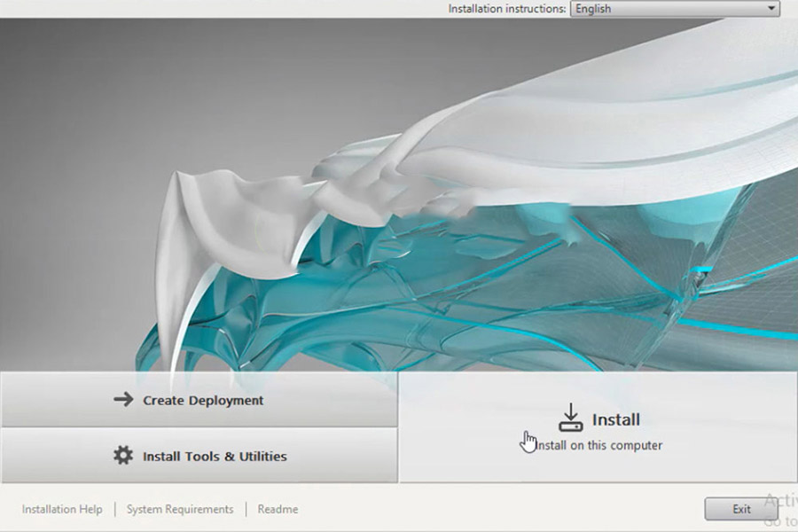Click the 'Install on this computer' subtitle
The width and height of the screenshot is (798, 532).
(598, 445)
